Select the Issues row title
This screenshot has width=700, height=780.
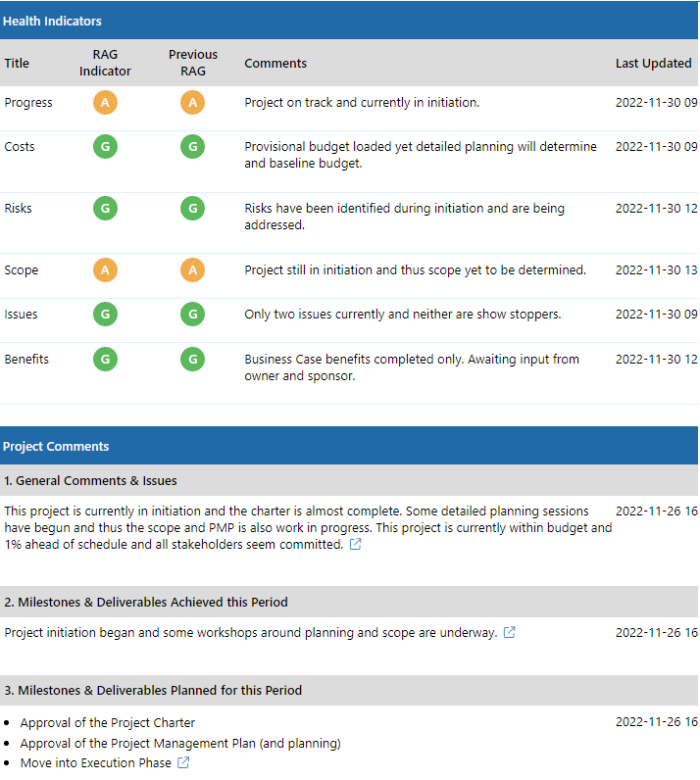point(21,315)
